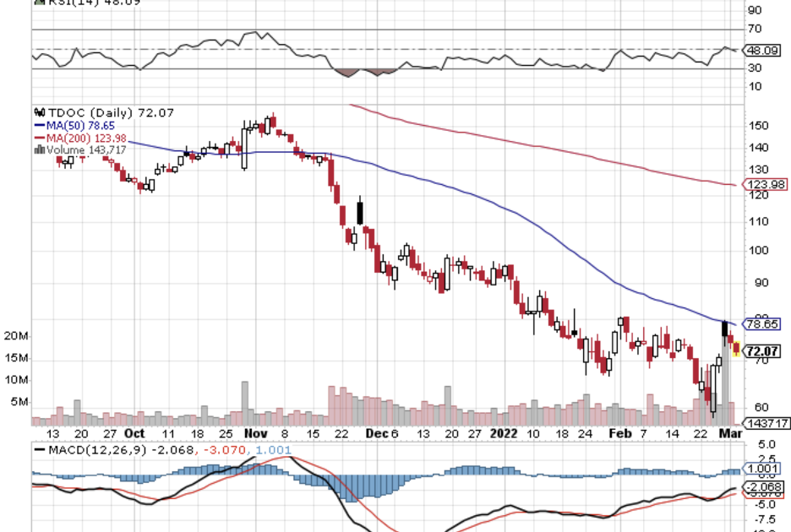Click the 123.98 MA(200) axis tag
This screenshot has width=791, height=532.
tap(766, 185)
